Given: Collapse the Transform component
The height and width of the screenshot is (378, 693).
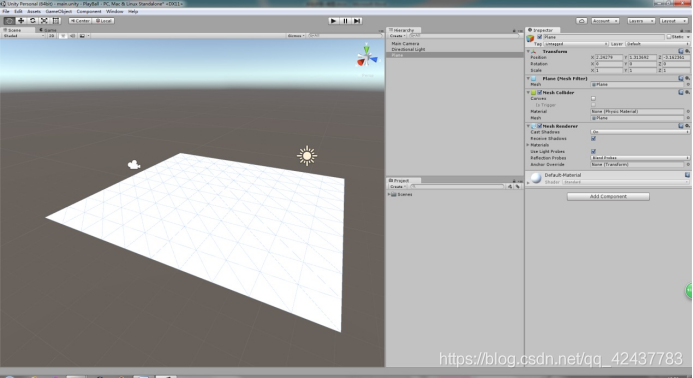Looking at the screenshot, I should point(528,51).
